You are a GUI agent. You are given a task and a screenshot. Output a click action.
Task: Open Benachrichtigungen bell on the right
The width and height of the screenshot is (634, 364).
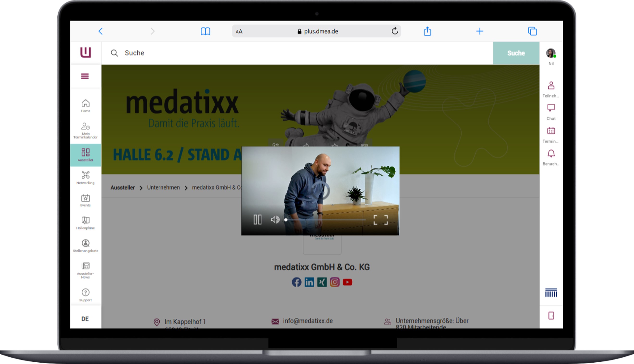[551, 158]
